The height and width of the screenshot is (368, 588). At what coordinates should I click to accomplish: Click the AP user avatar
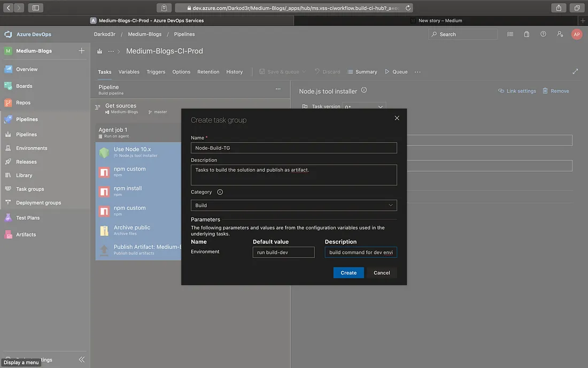click(577, 34)
